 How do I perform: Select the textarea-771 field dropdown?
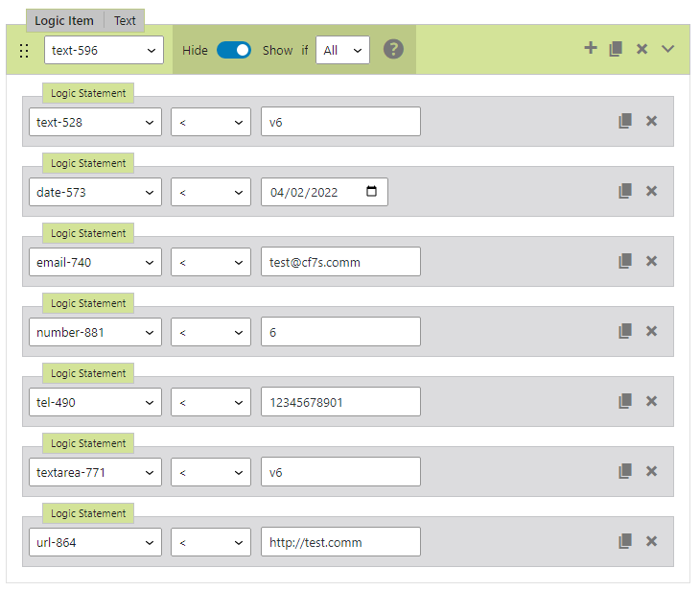pyautogui.click(x=95, y=472)
